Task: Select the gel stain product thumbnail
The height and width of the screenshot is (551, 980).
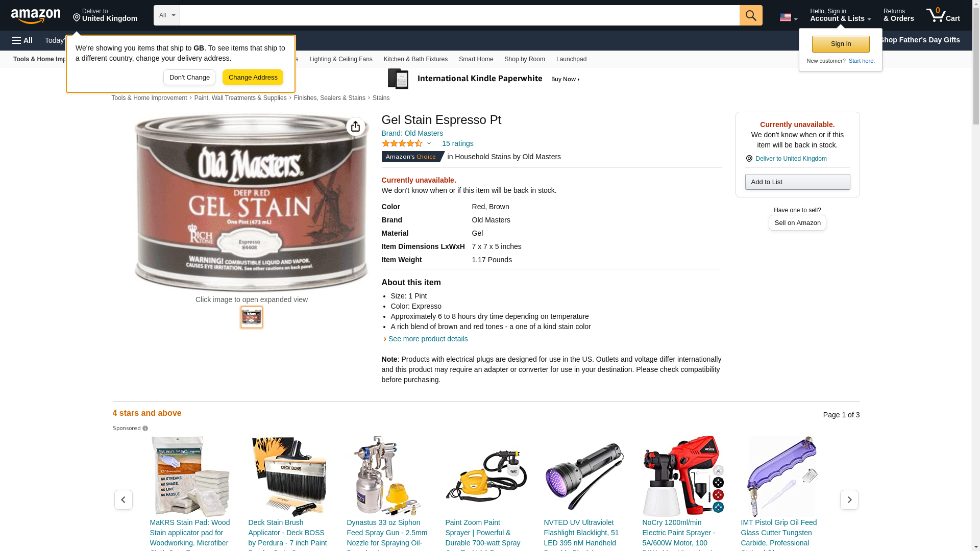Action: click(x=252, y=317)
